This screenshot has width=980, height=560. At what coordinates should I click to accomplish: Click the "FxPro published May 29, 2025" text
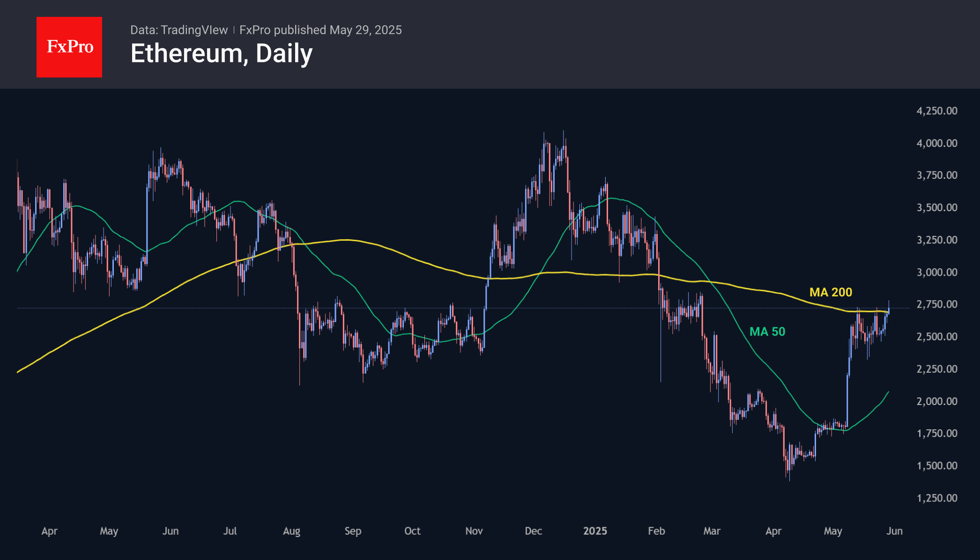coord(320,30)
